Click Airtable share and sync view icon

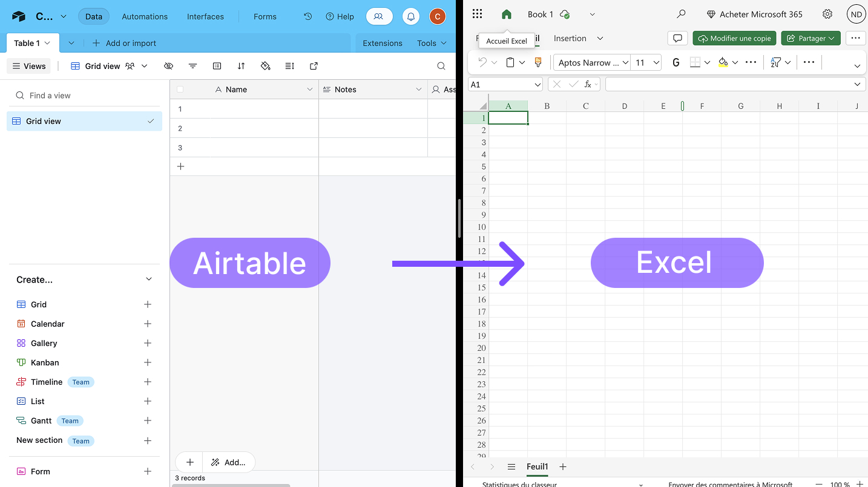[x=314, y=66]
